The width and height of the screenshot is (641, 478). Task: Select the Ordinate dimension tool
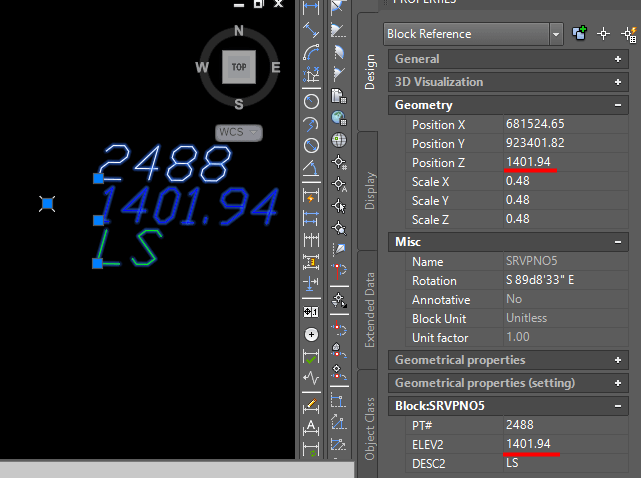[311, 74]
